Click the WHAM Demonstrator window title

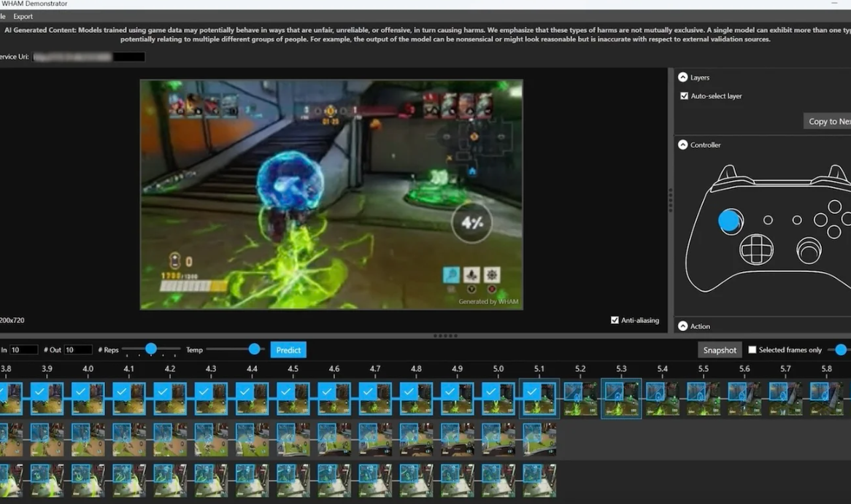pyautogui.click(x=34, y=4)
